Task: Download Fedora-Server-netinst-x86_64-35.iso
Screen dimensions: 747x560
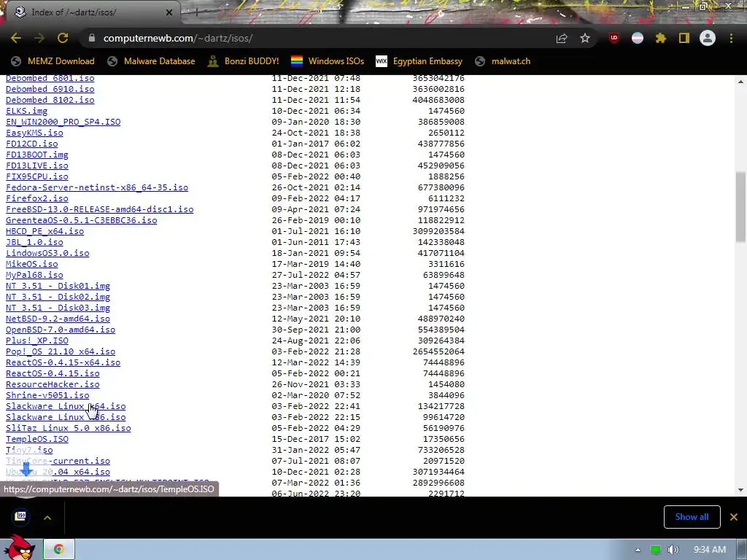Action: pos(97,187)
